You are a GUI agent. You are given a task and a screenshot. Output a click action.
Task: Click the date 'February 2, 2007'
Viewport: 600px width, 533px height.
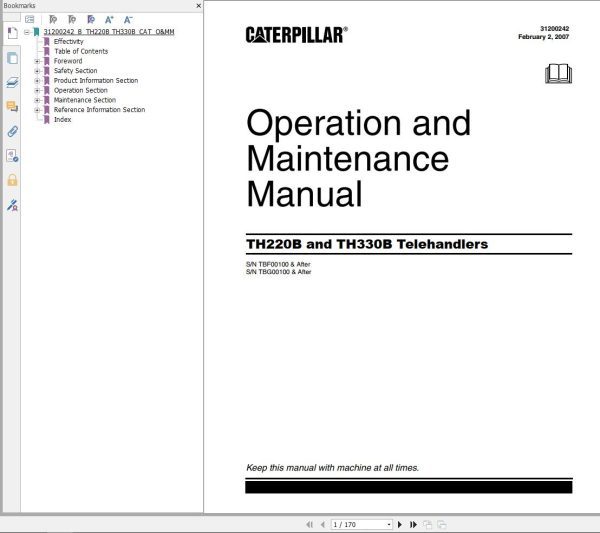(543, 37)
